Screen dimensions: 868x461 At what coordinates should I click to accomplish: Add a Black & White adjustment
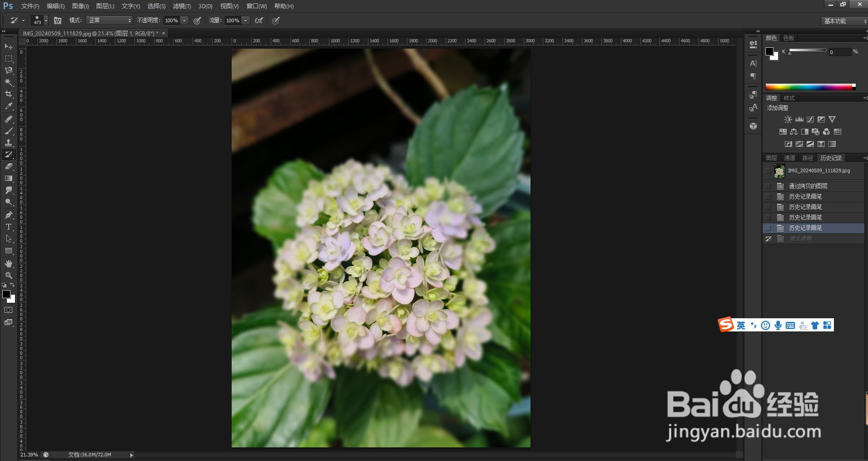point(804,132)
